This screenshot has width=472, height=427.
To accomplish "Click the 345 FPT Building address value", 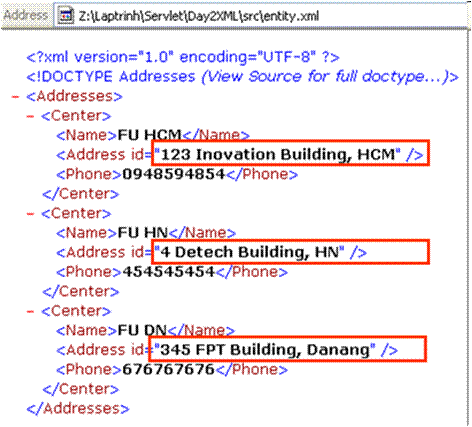I will click(x=265, y=350).
